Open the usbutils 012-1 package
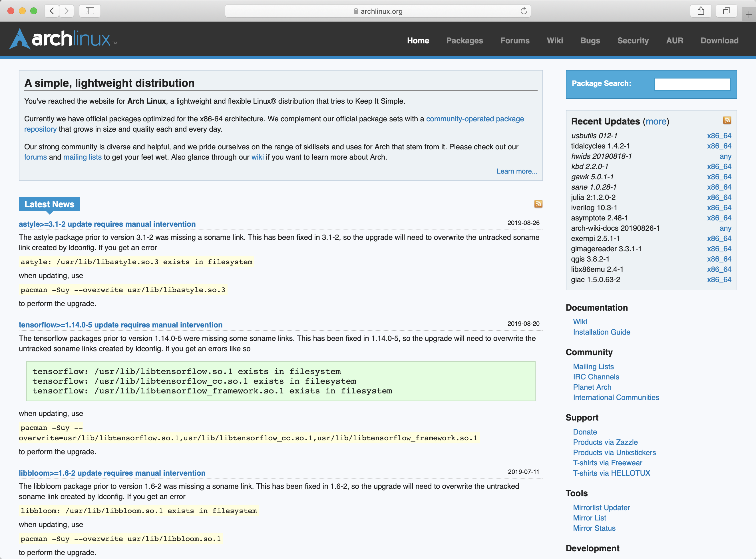 point(594,136)
